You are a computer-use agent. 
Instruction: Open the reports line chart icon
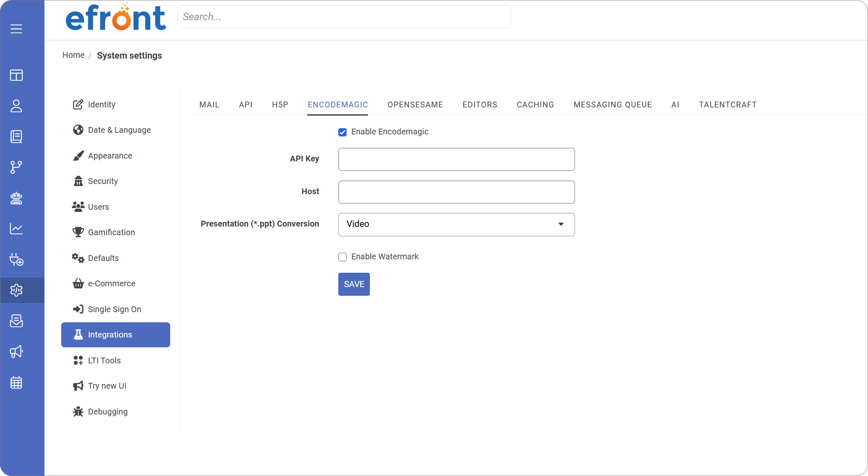tap(16, 229)
